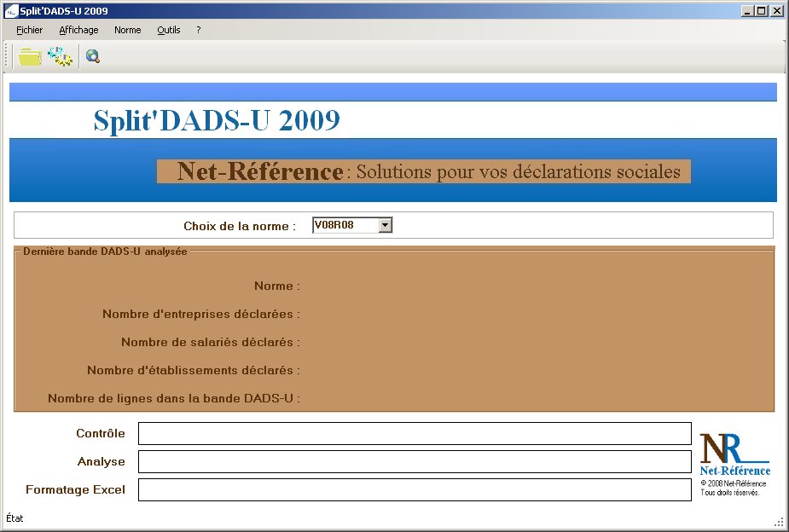Image resolution: width=789 pixels, height=532 pixels.
Task: Click the 'Formatage Excel' label
Action: pyautogui.click(x=75, y=489)
